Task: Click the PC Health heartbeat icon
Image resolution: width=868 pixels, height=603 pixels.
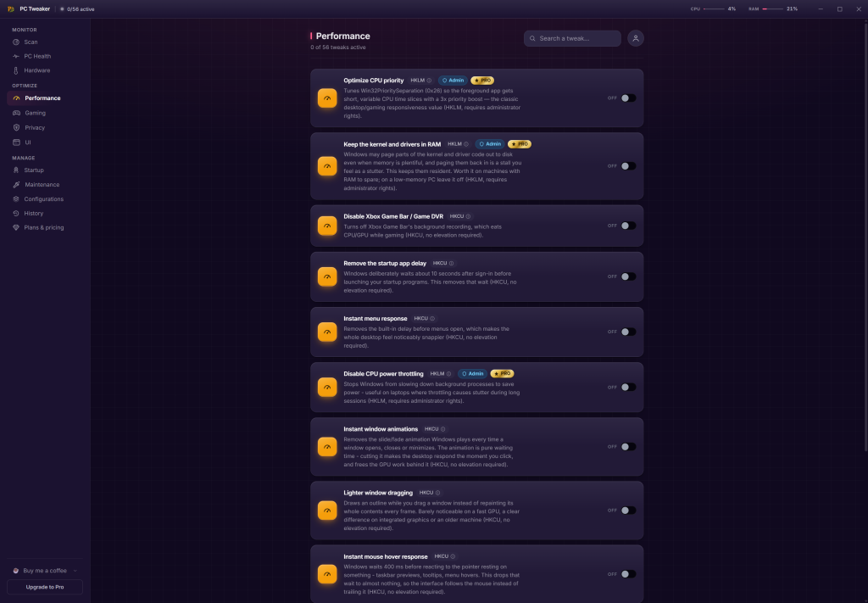Action: [x=16, y=57]
